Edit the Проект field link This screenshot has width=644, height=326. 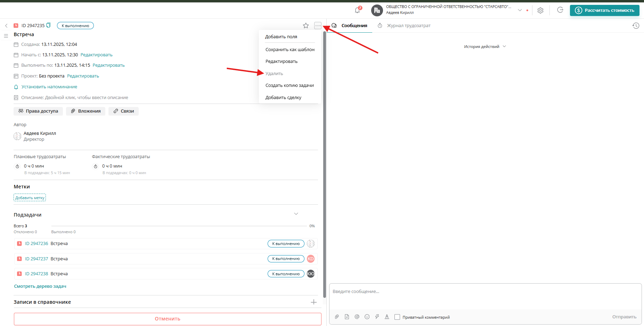tap(83, 76)
